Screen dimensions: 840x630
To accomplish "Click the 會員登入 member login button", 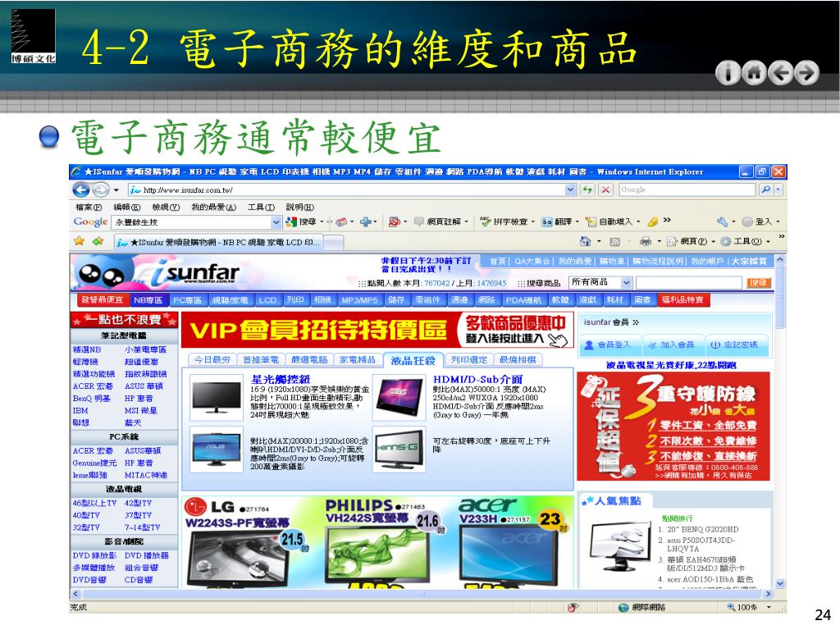I will tap(610, 345).
